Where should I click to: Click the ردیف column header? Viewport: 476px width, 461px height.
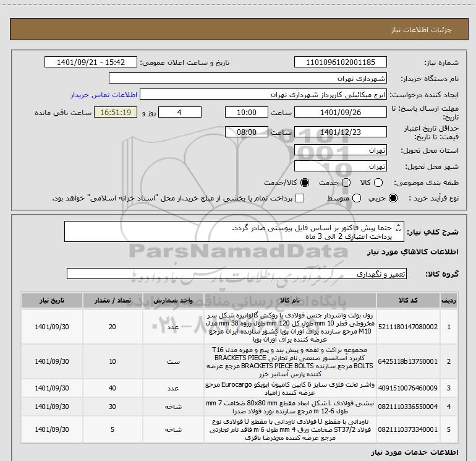tap(449, 300)
